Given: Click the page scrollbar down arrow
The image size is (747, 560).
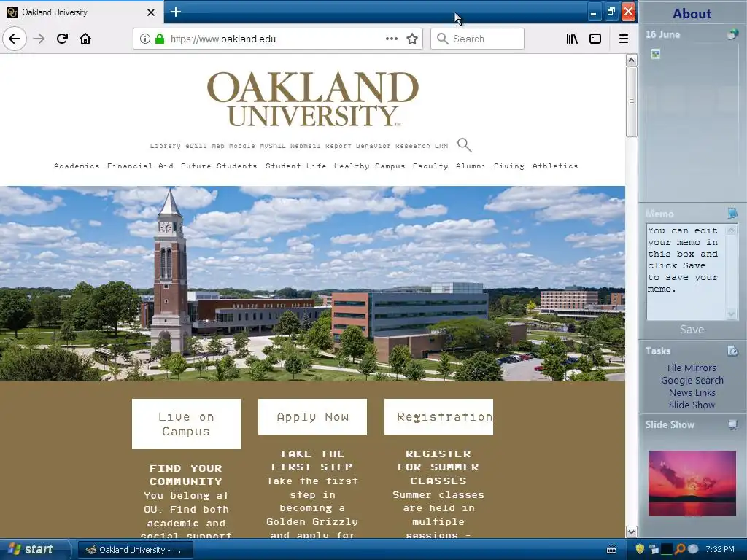Looking at the screenshot, I should pos(631,532).
